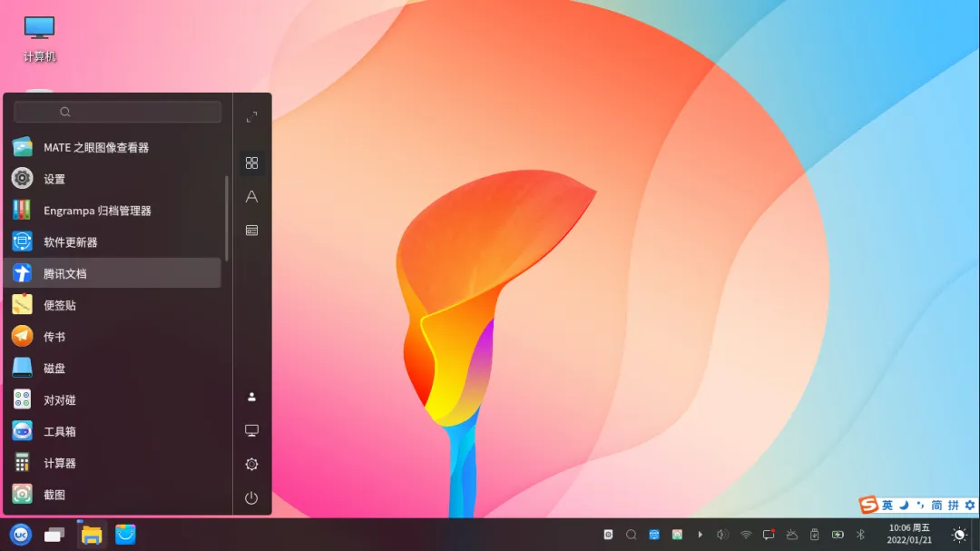Click the show desktop strip at taskbar end
This screenshot has height=551, width=980.
point(977,535)
